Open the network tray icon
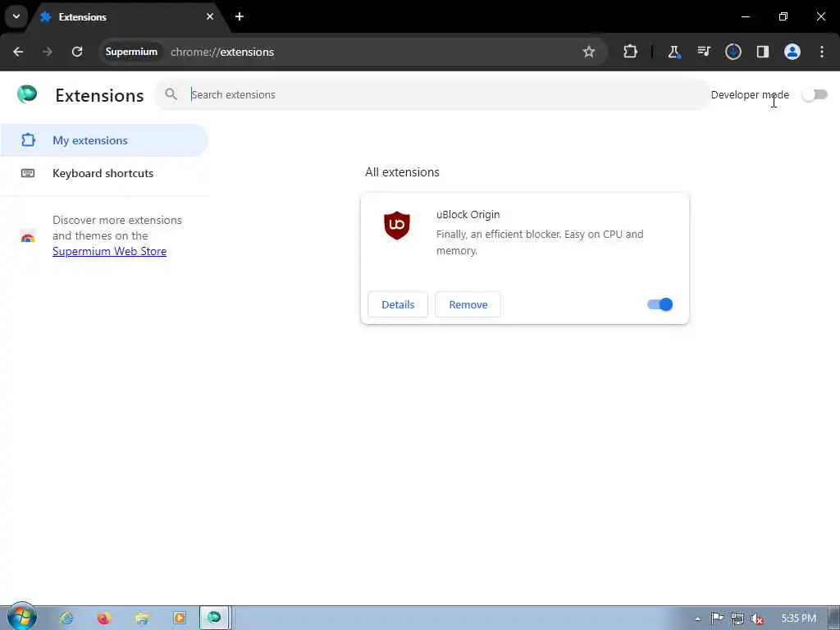 [x=737, y=619]
